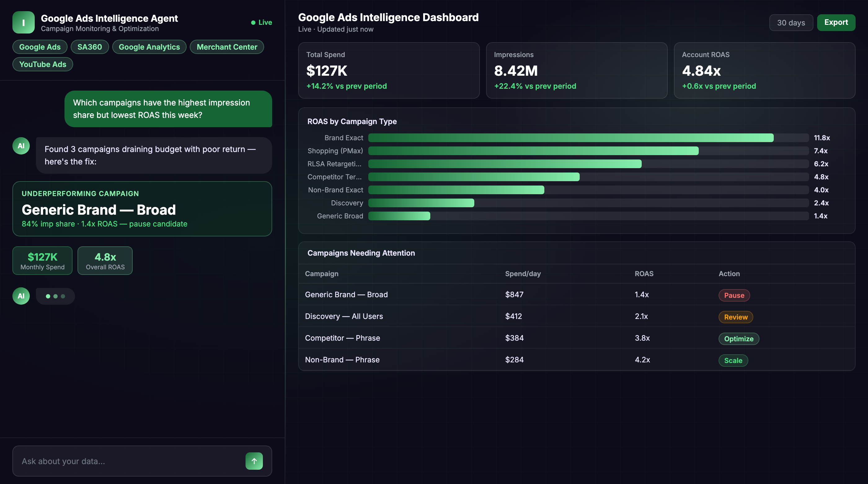
Task: Click the $127K Monthly Spend tile
Action: pyautogui.click(x=42, y=260)
